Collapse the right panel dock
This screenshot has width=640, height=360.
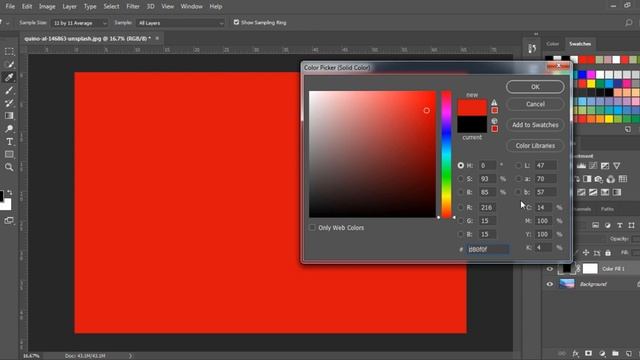point(536,34)
